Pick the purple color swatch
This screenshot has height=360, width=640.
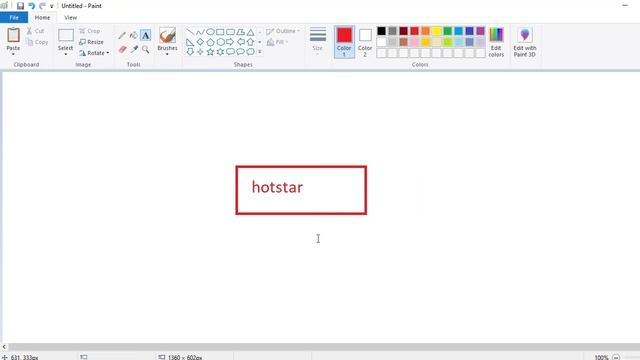[480, 31]
